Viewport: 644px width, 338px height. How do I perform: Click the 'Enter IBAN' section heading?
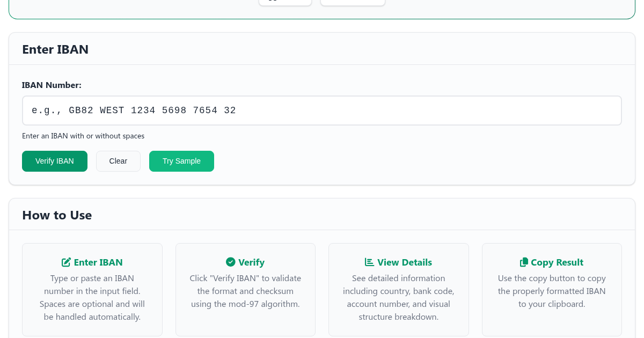55,49
